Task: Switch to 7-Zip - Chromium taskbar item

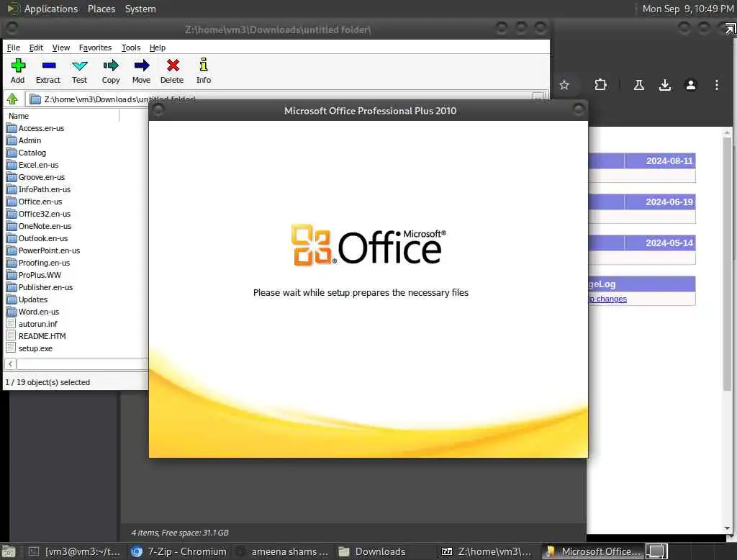Action: click(x=179, y=551)
